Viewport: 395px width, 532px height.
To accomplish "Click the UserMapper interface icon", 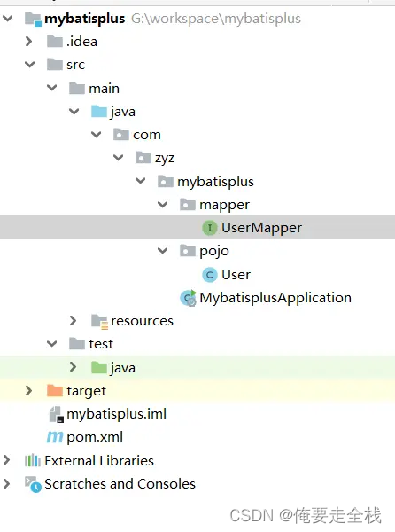I will pos(210,228).
